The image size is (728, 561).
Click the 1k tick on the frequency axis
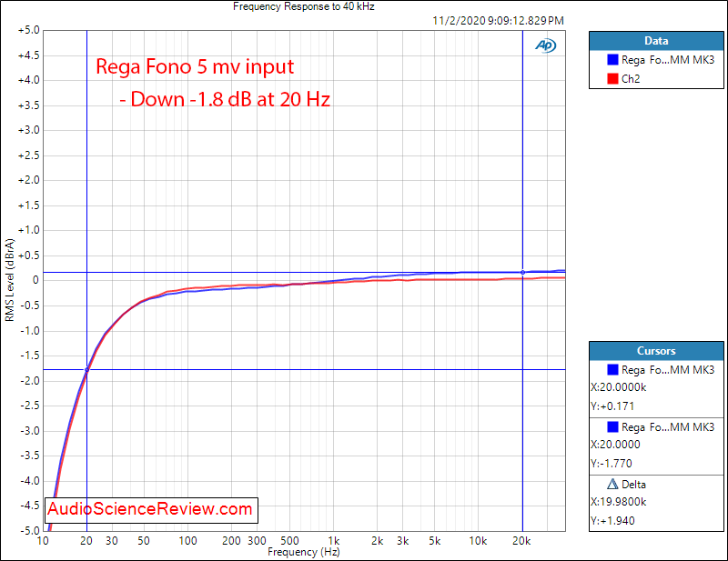pyautogui.click(x=333, y=541)
